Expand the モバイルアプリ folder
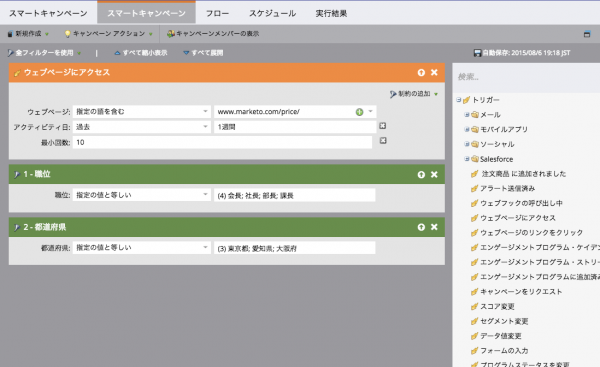Viewport: 600px width, 367px height. click(466, 129)
